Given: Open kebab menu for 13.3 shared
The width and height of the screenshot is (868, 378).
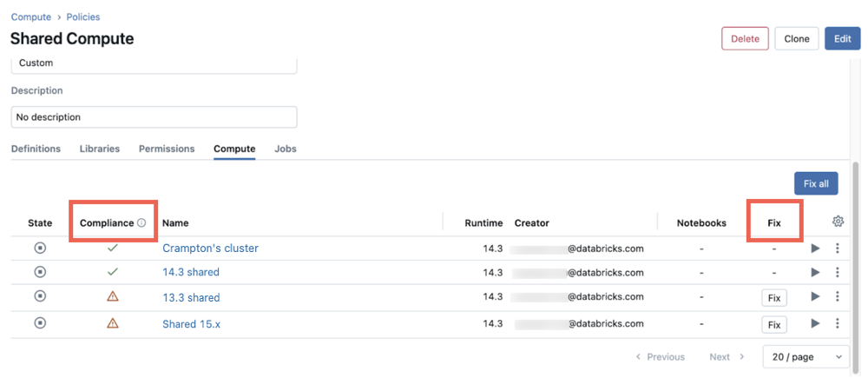Looking at the screenshot, I should point(837,297).
